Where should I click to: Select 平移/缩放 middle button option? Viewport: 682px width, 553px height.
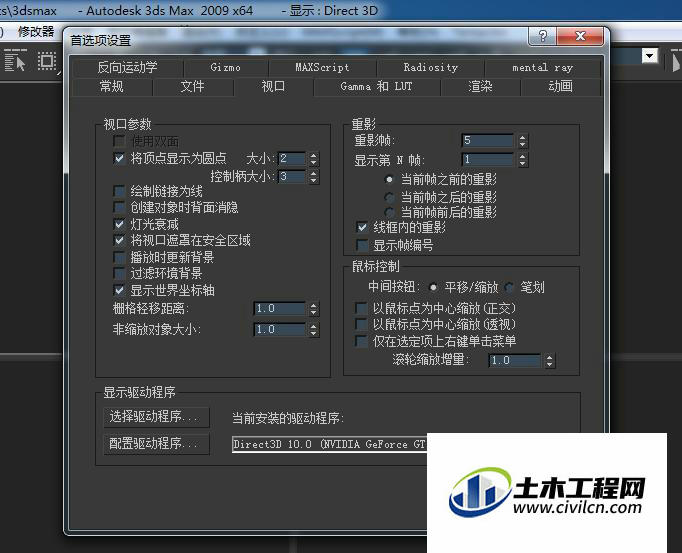(433, 287)
